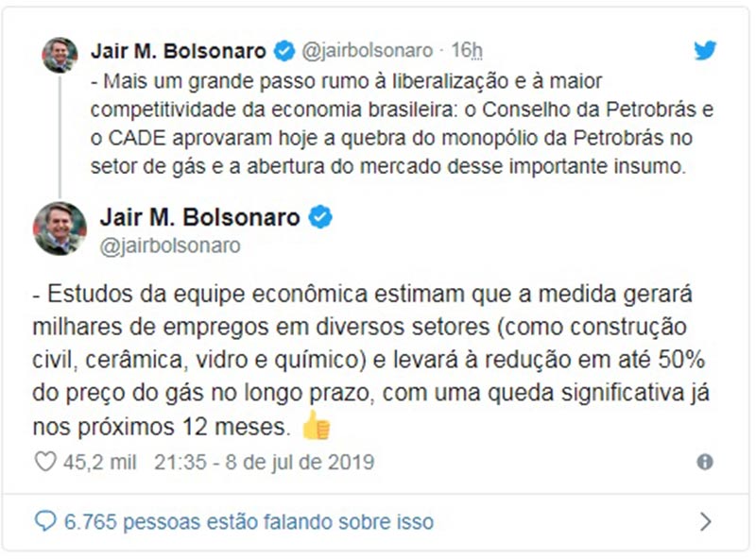This screenshot has width=756, height=559.
Task: Click the thumbs up emoji in the tweet
Action: tap(316, 428)
